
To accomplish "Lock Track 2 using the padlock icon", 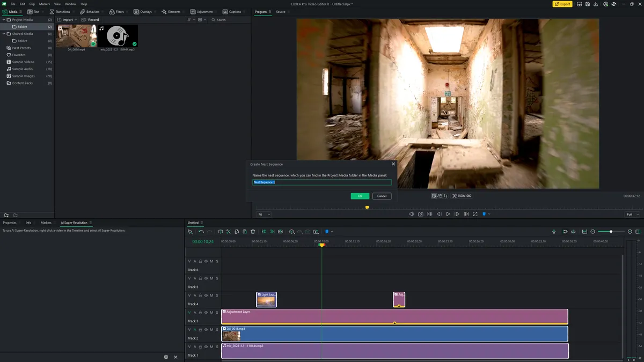I will tap(200, 330).
